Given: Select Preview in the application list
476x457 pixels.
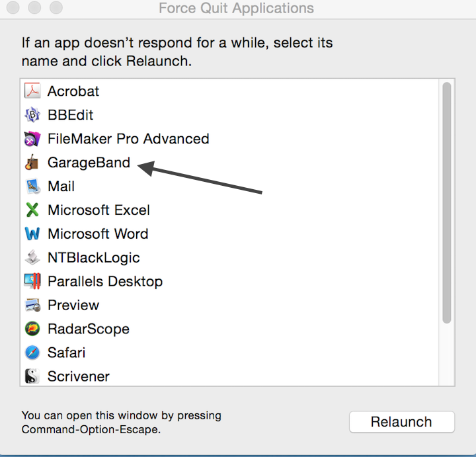Looking at the screenshot, I should pos(73,306).
